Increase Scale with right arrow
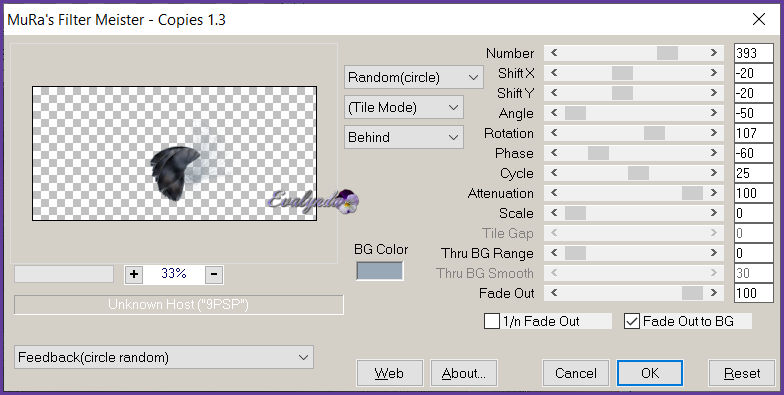Viewport: 784px width, 395px height. (x=714, y=213)
